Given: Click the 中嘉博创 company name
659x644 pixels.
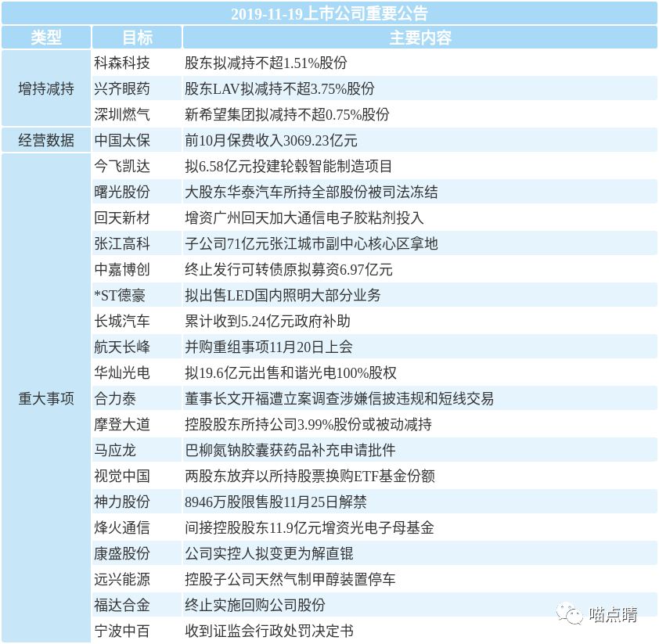Looking at the screenshot, I should pyautogui.click(x=122, y=269).
